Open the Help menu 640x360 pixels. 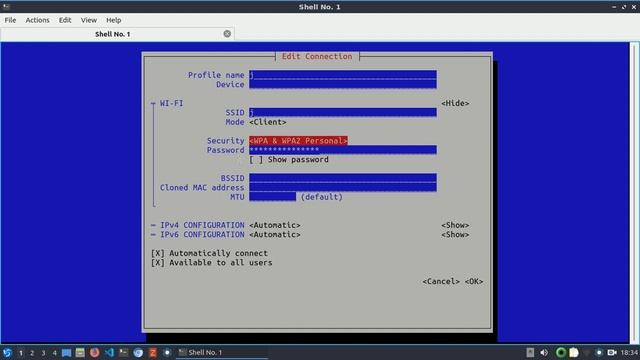[113, 20]
